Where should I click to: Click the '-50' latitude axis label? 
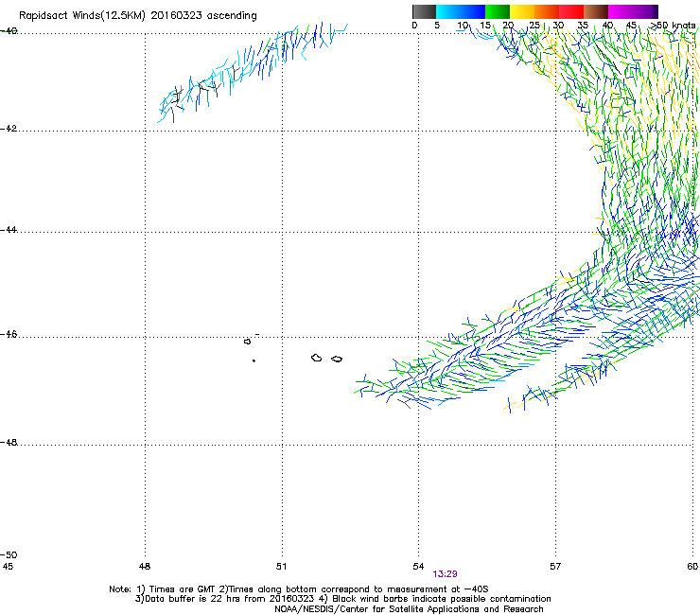point(9,554)
